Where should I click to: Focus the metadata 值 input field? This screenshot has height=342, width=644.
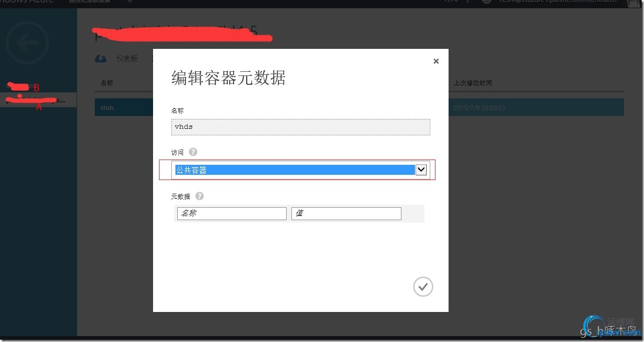(x=346, y=214)
